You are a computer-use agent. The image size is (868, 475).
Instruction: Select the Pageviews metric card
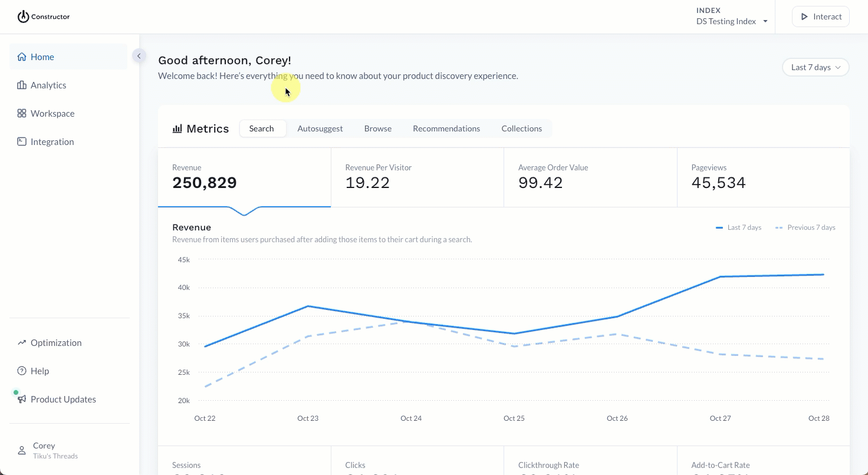764,177
